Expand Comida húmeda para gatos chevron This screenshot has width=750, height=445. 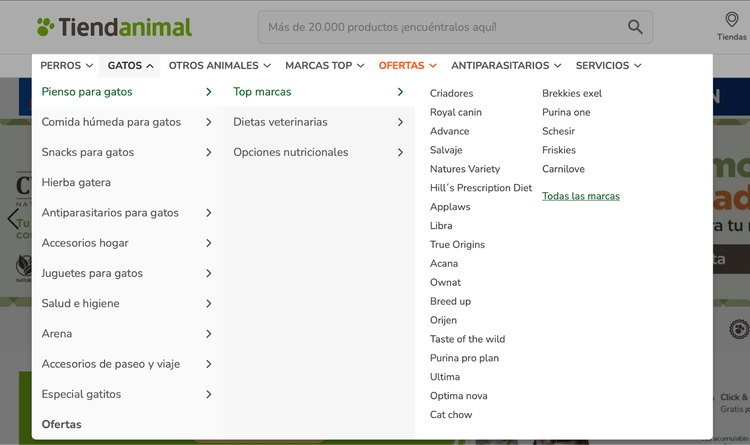[x=209, y=122]
